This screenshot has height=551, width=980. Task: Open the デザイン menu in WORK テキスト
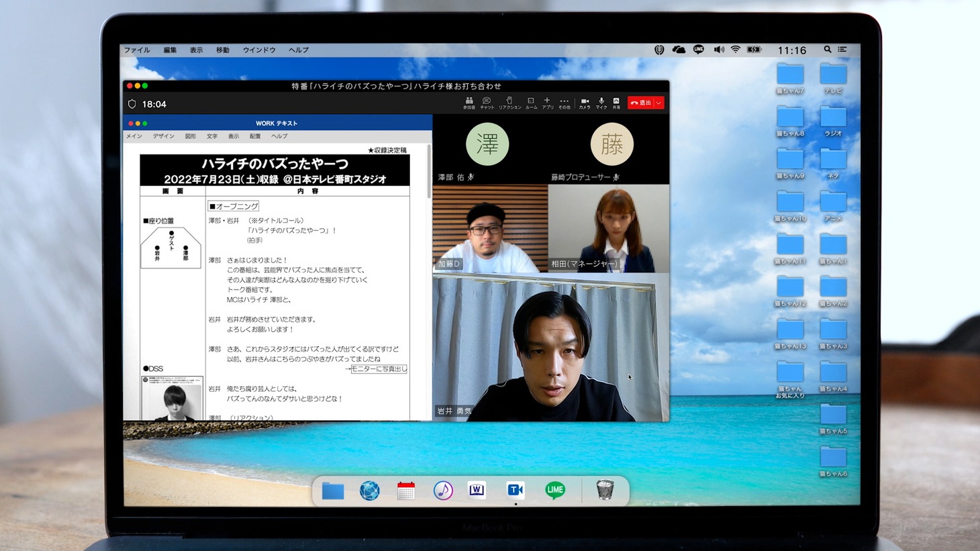[x=163, y=136]
